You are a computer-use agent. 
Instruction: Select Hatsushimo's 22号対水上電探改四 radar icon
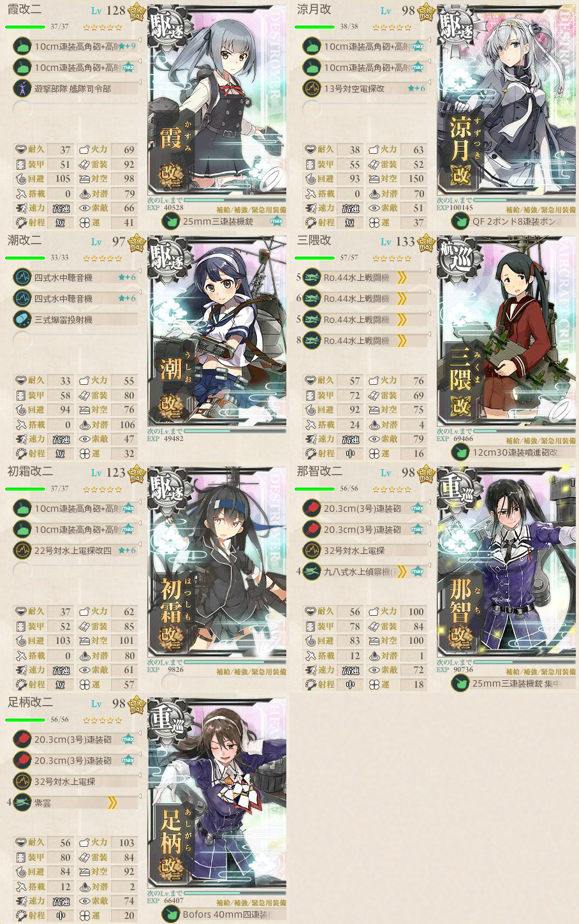(22, 550)
